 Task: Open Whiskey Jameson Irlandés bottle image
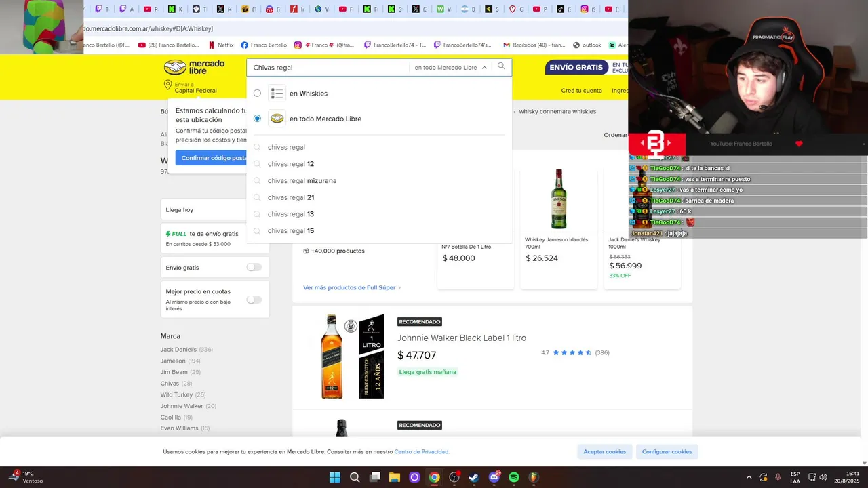[559, 199]
